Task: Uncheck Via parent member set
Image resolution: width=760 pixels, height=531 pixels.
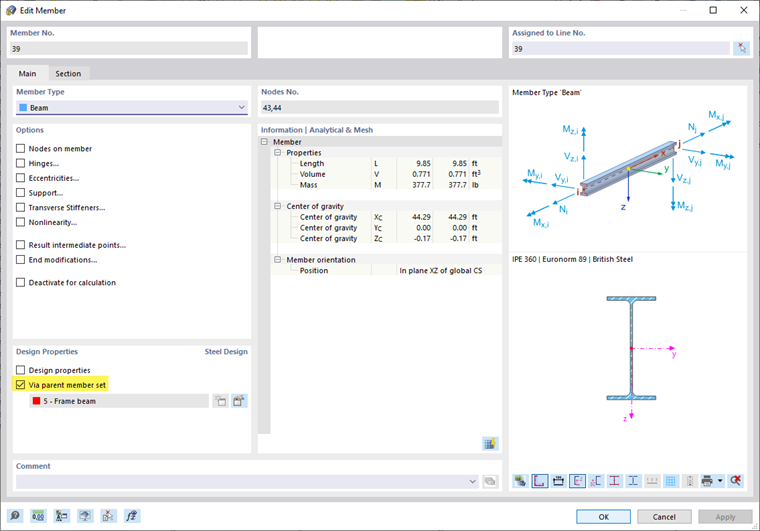Action: coord(20,385)
